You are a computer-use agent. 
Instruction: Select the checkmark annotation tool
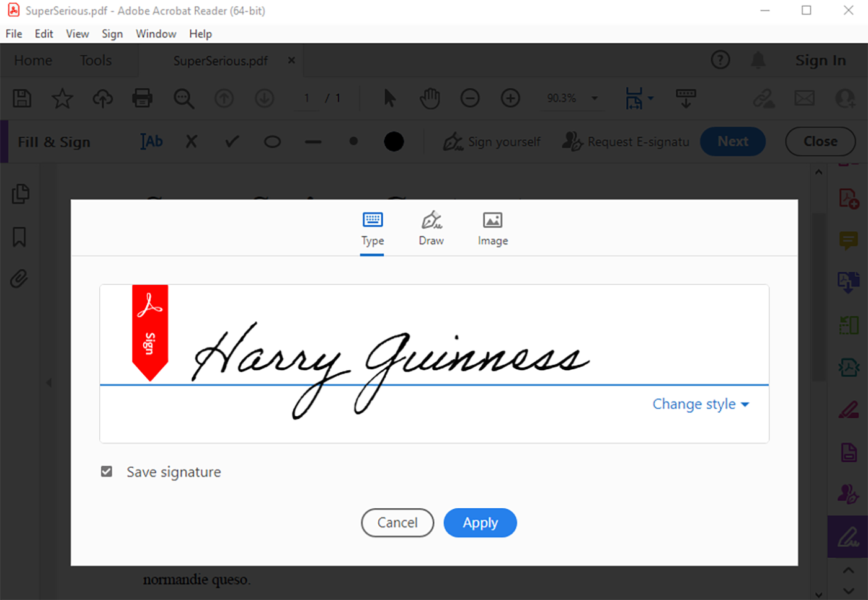tap(231, 141)
